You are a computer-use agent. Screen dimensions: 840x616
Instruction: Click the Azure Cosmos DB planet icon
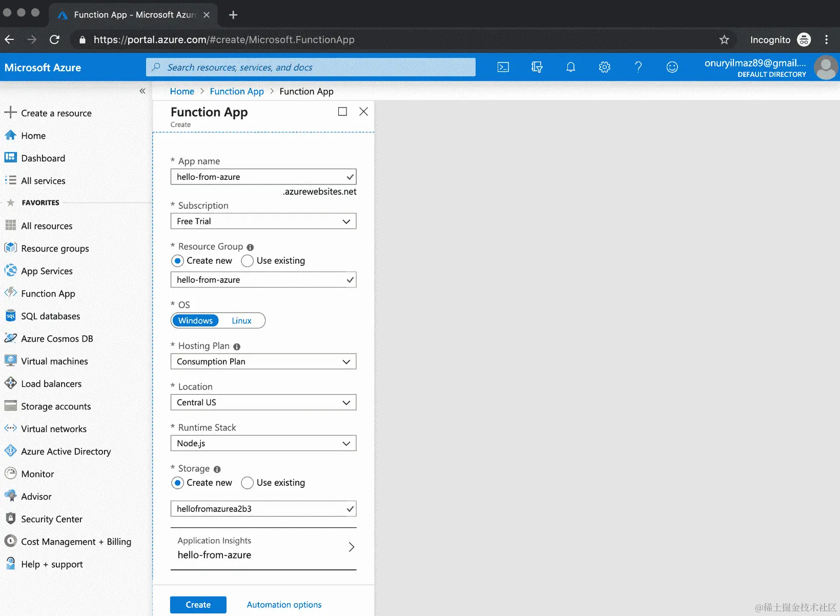(x=10, y=338)
